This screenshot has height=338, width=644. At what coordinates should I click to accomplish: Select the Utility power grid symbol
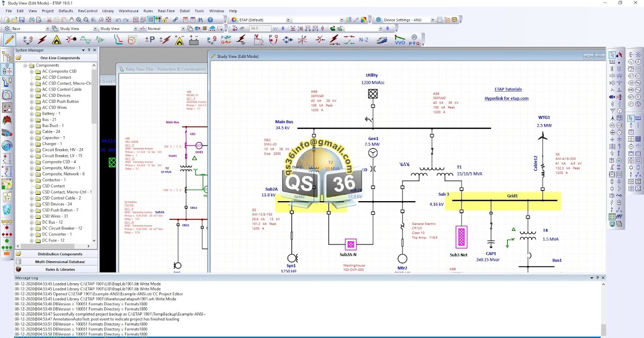coord(372,94)
